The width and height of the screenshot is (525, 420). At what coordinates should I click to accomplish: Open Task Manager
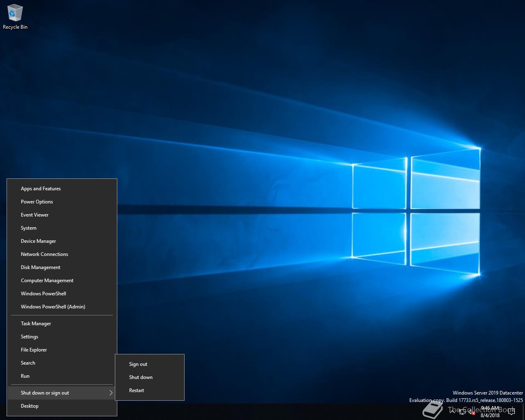(x=62, y=324)
